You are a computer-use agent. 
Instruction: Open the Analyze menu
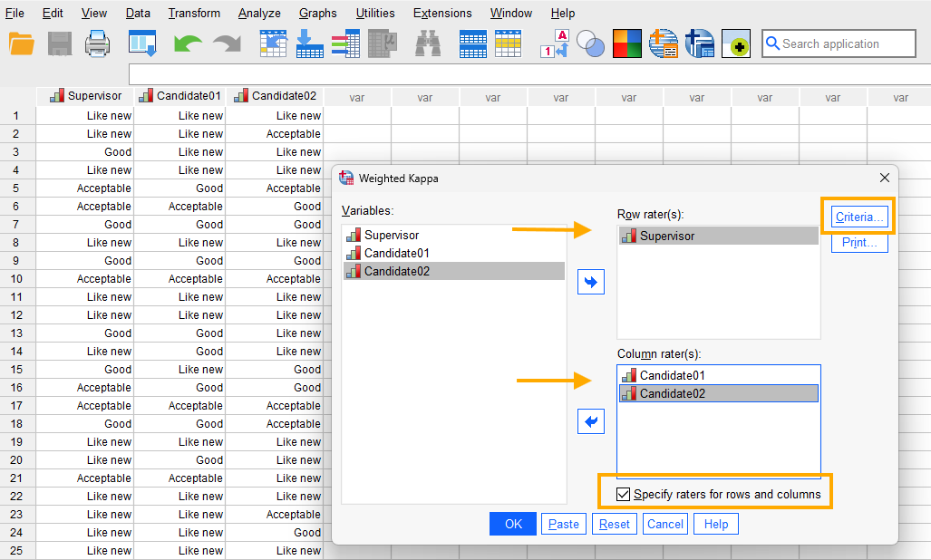(259, 13)
